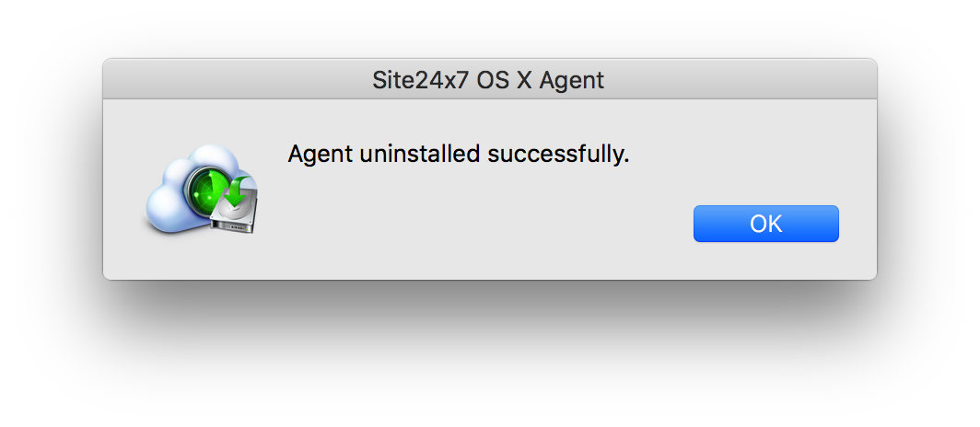The image size is (980, 427).
Task: Click the Site24x7 OS X Agent title
Action: coord(488,80)
